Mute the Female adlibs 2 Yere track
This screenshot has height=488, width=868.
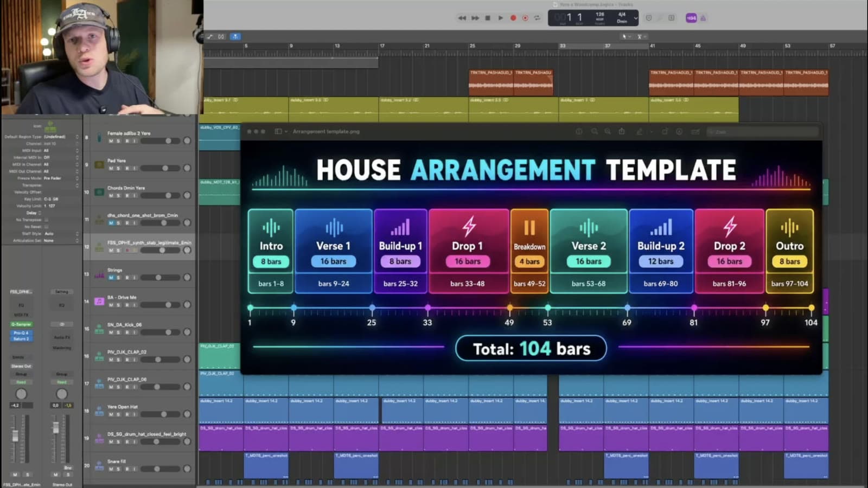tap(111, 141)
